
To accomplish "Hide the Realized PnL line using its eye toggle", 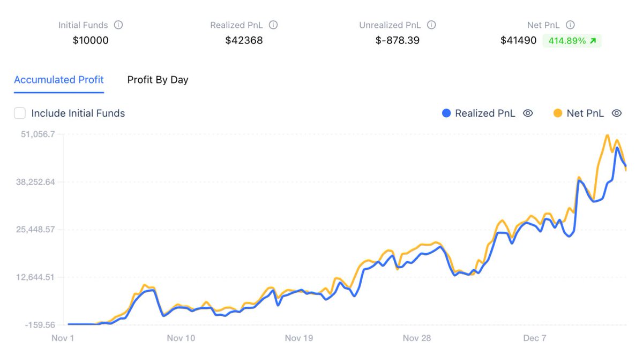I will point(528,113).
